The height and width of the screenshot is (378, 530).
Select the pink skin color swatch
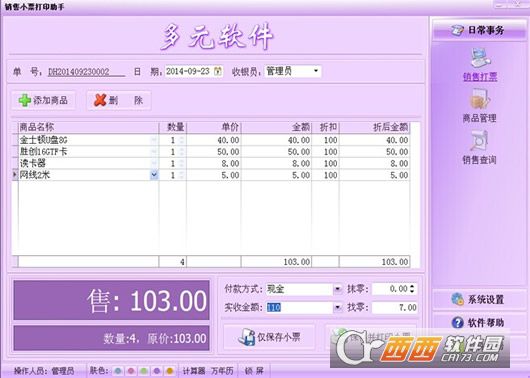pyautogui.click(x=131, y=371)
